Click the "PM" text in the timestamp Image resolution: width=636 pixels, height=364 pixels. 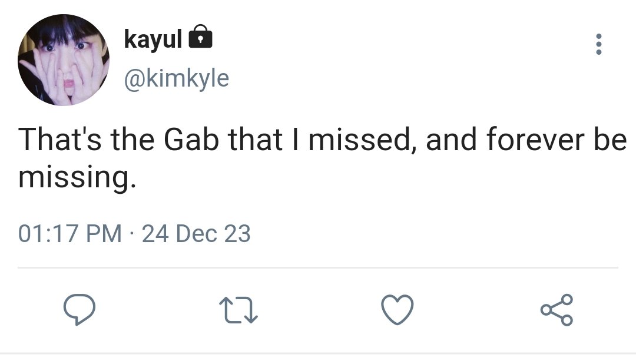coord(106,234)
